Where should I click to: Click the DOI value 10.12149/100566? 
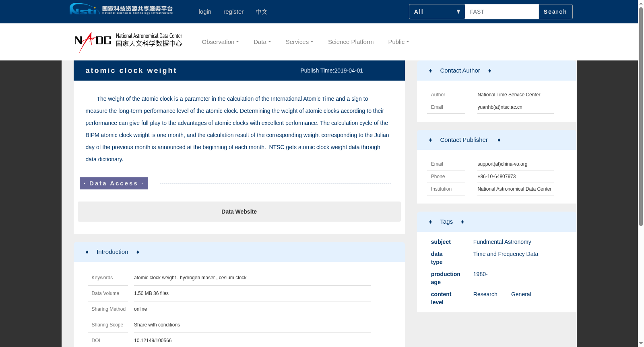click(x=153, y=341)
